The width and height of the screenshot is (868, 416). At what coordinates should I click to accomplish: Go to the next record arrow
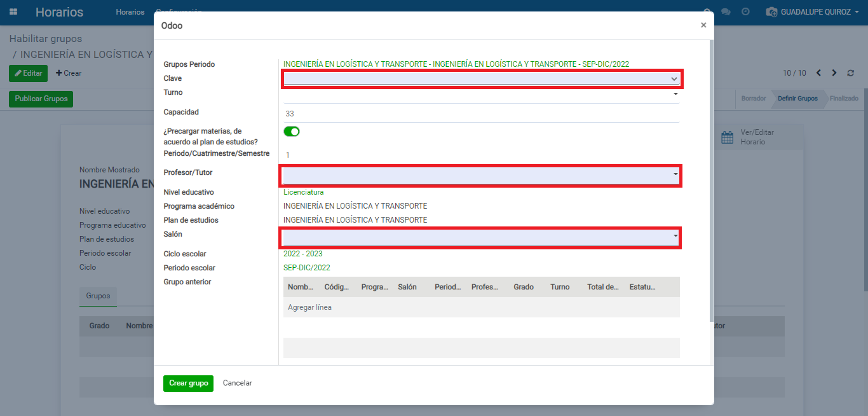(x=834, y=73)
